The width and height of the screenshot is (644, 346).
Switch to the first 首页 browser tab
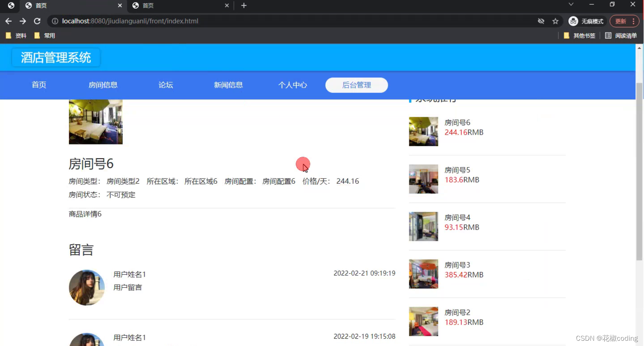point(73,5)
